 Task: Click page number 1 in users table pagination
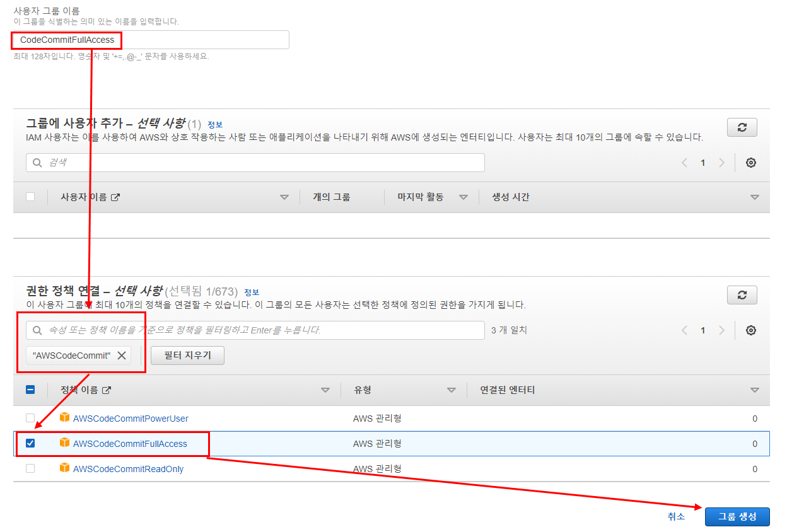tap(703, 163)
